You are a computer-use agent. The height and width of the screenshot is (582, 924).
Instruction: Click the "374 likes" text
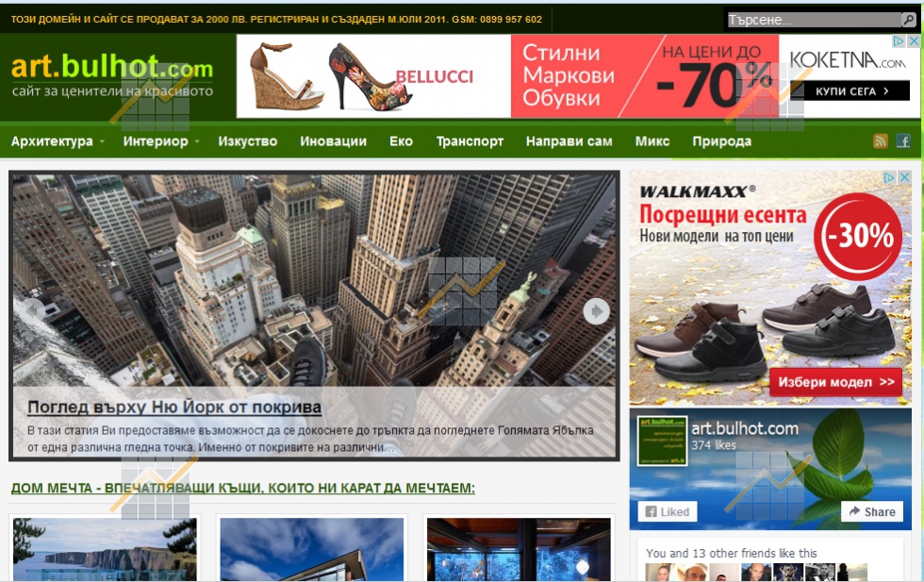pos(714,446)
